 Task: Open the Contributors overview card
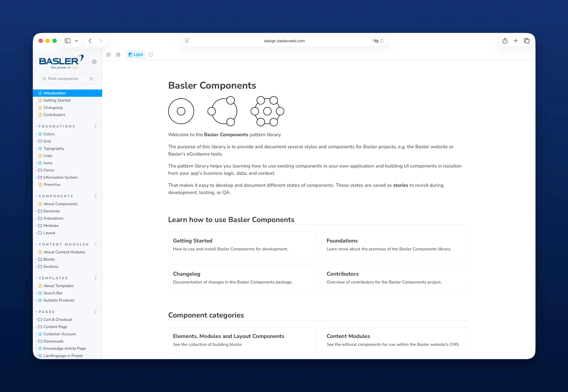395,278
